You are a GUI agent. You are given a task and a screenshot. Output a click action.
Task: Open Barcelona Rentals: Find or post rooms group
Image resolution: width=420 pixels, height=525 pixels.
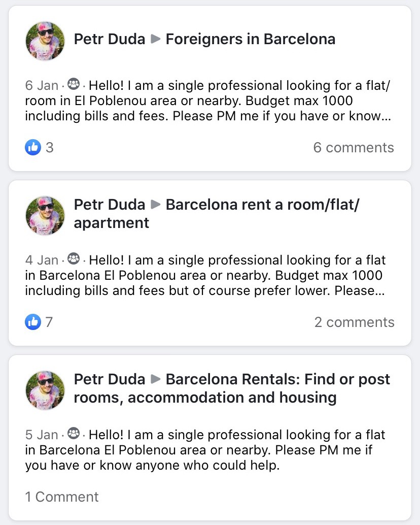pyautogui.click(x=232, y=388)
